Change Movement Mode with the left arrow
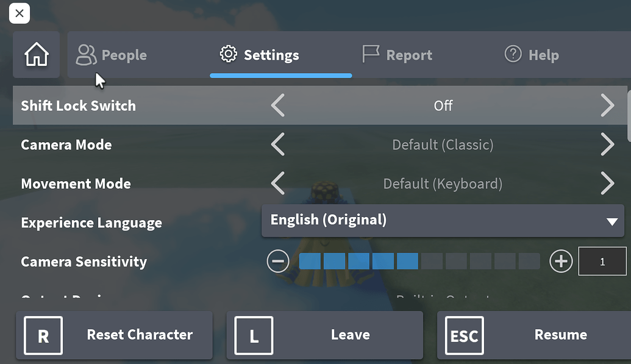Image resolution: width=631 pixels, height=364 pixels. 278,184
